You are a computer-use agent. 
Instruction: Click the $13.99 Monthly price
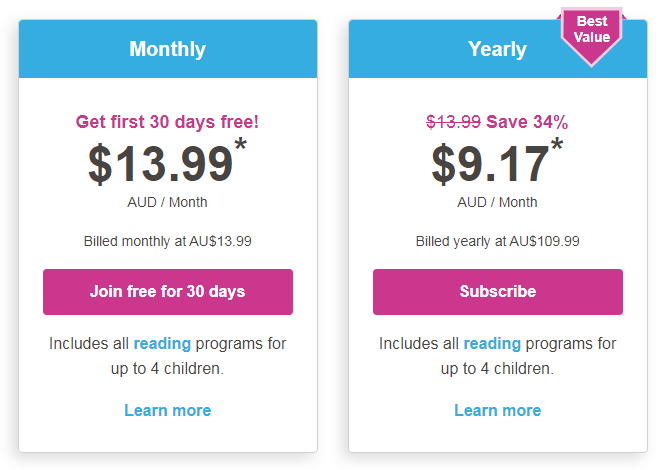tap(160, 165)
